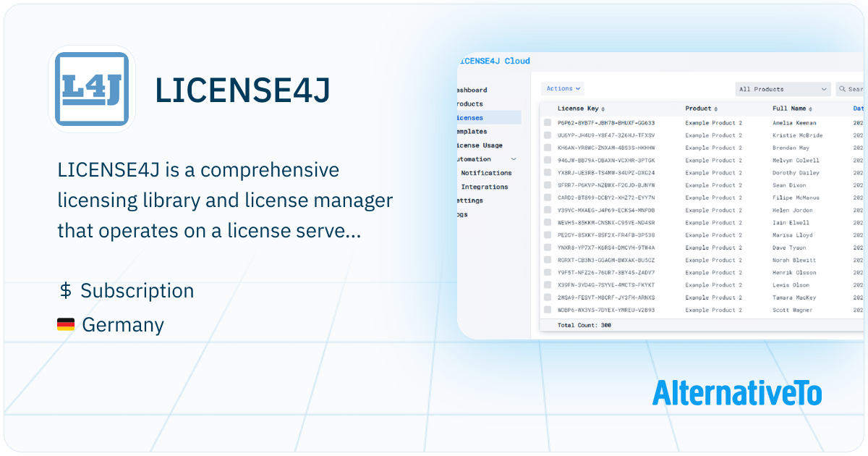Screen dimensions: 868x456
Task: Open Notifications under Automation
Action: [x=486, y=173]
